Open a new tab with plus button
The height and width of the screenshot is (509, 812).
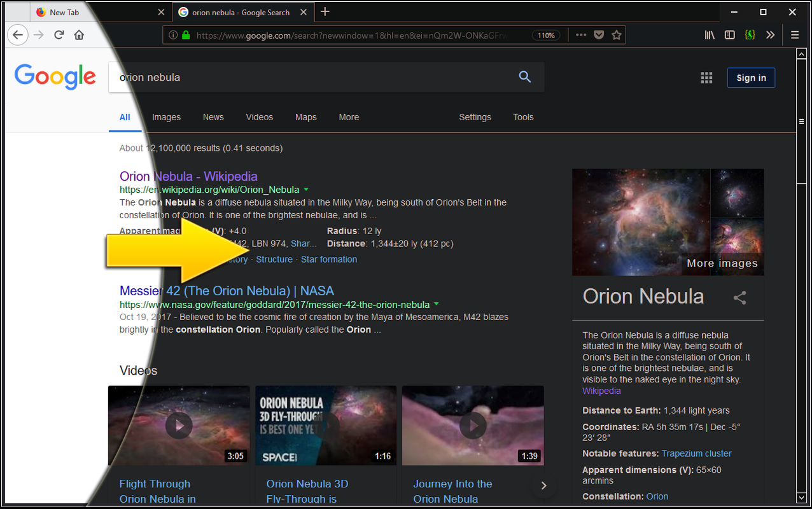tap(325, 11)
